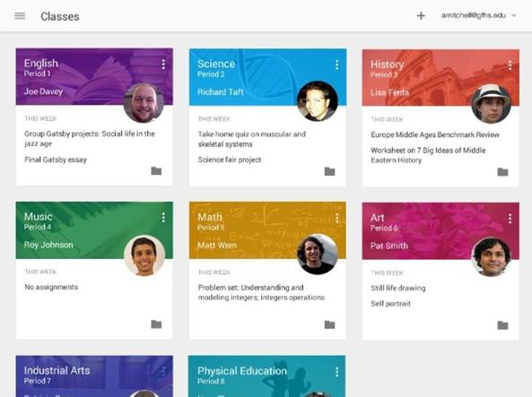Click 'No assignments' text in Music card
This screenshot has width=532, height=397.
(51, 287)
